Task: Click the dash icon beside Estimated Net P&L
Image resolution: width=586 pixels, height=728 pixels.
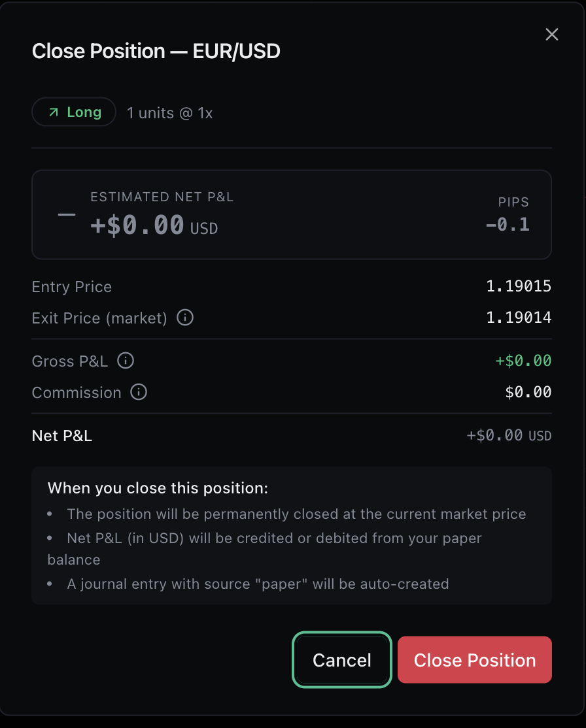Action: click(x=65, y=216)
